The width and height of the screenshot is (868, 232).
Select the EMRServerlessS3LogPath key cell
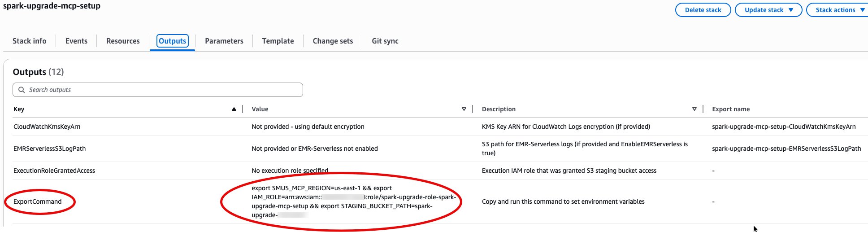tap(49, 149)
